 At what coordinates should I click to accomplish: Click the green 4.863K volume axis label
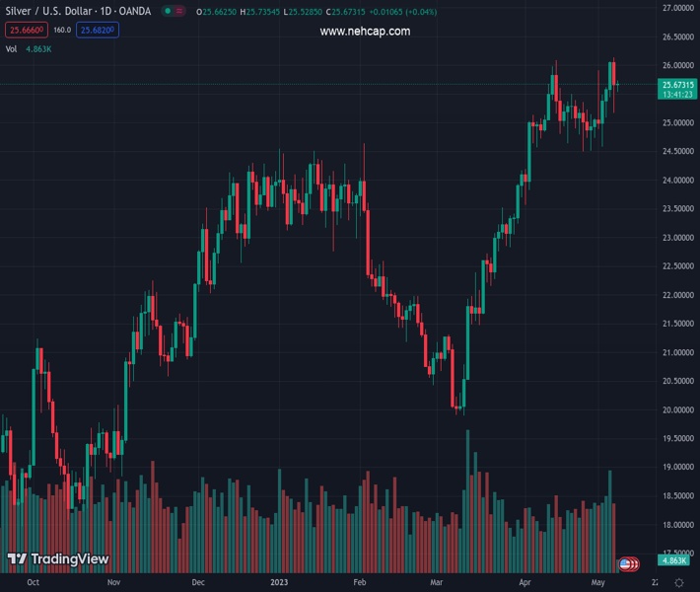[x=677, y=560]
